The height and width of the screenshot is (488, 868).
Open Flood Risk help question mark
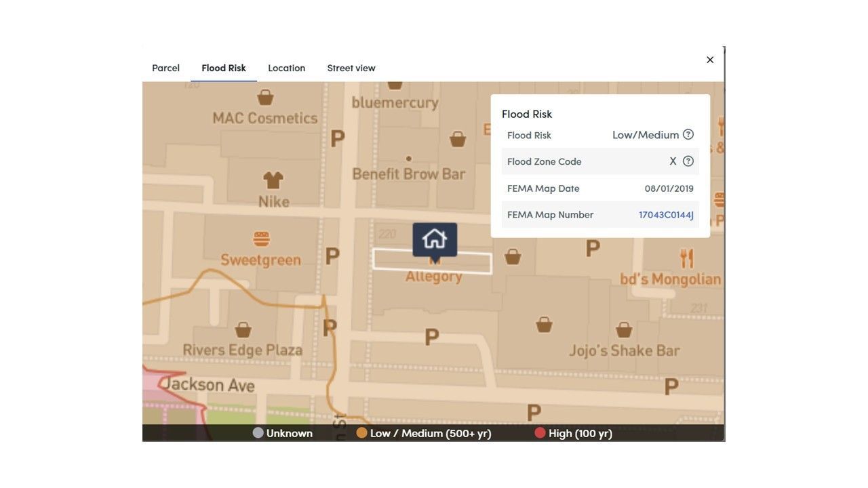click(688, 134)
